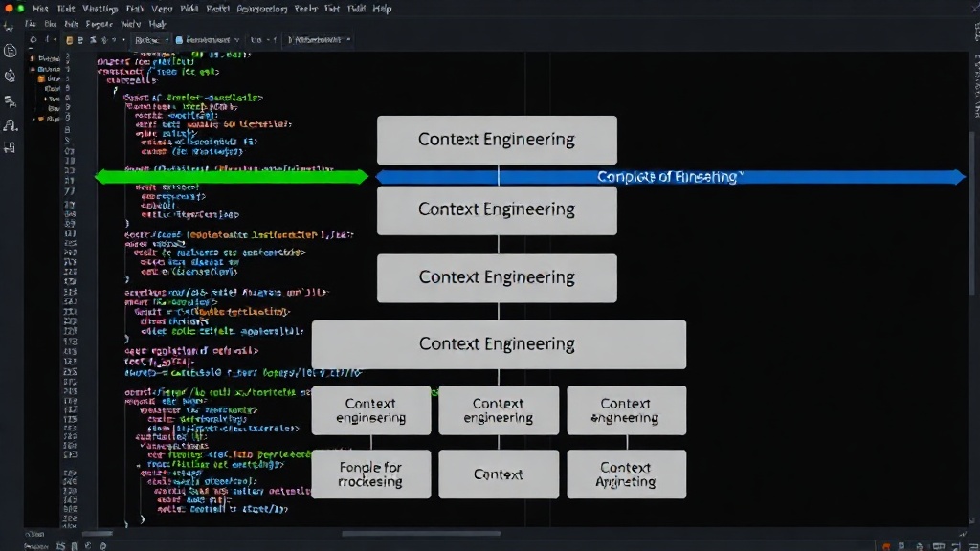Select the widest Context Engineering box
Viewport: 980px width, 551px height.
click(499, 344)
